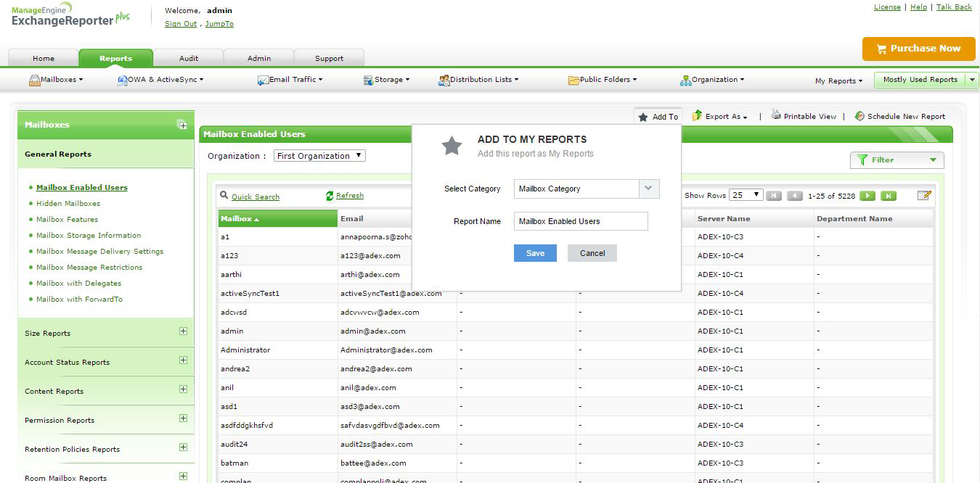Expand Room Mailbox Reports section

pyautogui.click(x=183, y=476)
